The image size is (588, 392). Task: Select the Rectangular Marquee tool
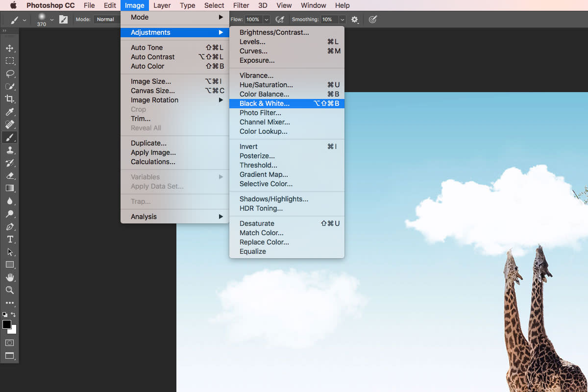[x=10, y=61]
